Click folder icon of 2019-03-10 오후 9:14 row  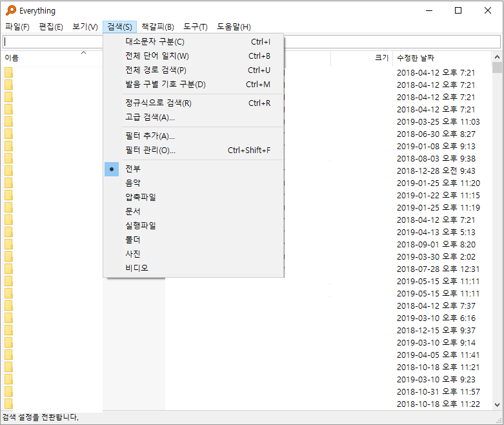click(x=8, y=342)
